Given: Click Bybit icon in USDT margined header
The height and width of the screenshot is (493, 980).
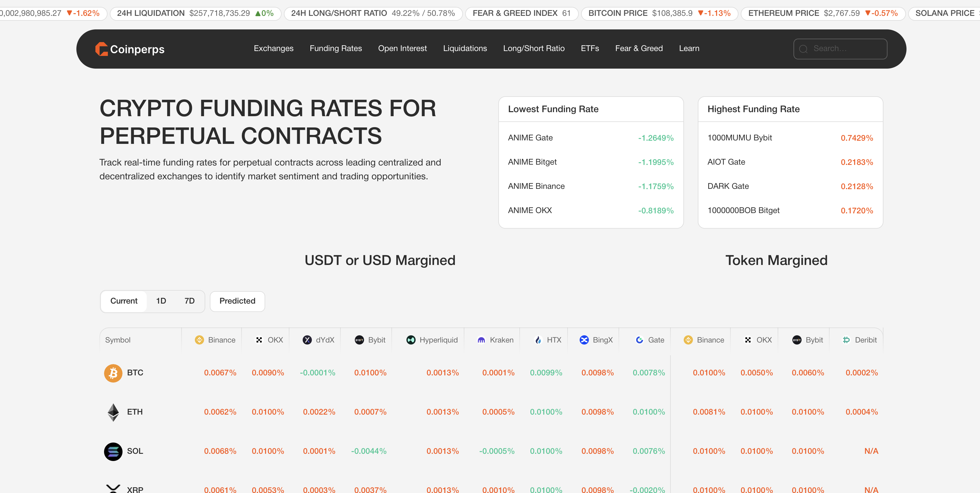Looking at the screenshot, I should [x=359, y=340].
